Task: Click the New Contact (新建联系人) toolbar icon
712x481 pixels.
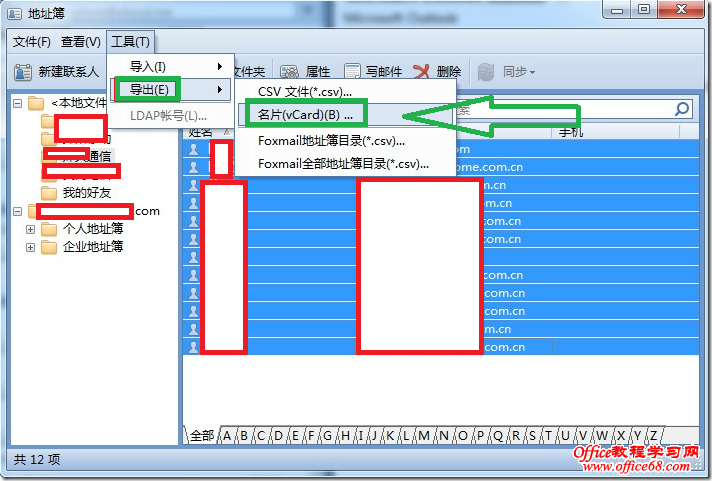Action: [x=24, y=72]
